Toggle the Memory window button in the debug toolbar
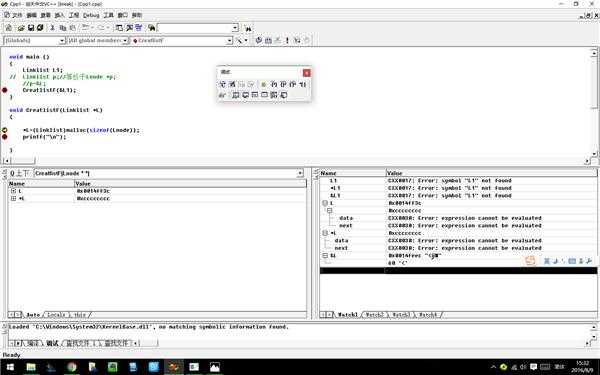Viewport: 600px width, 375px height. [264, 95]
